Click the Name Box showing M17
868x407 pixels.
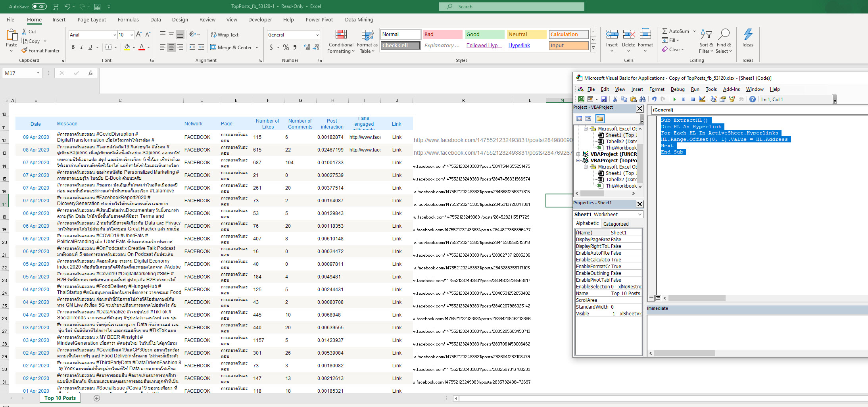coord(19,73)
